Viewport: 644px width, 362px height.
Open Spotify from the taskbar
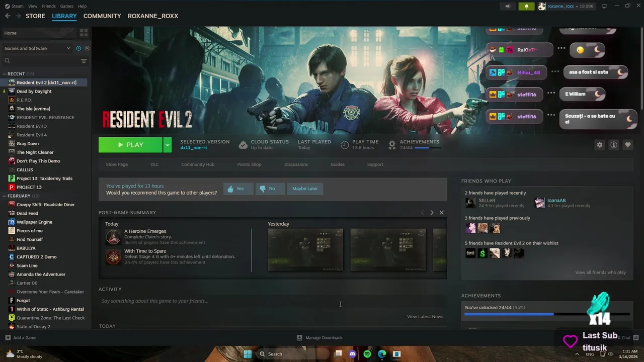pos(367,354)
